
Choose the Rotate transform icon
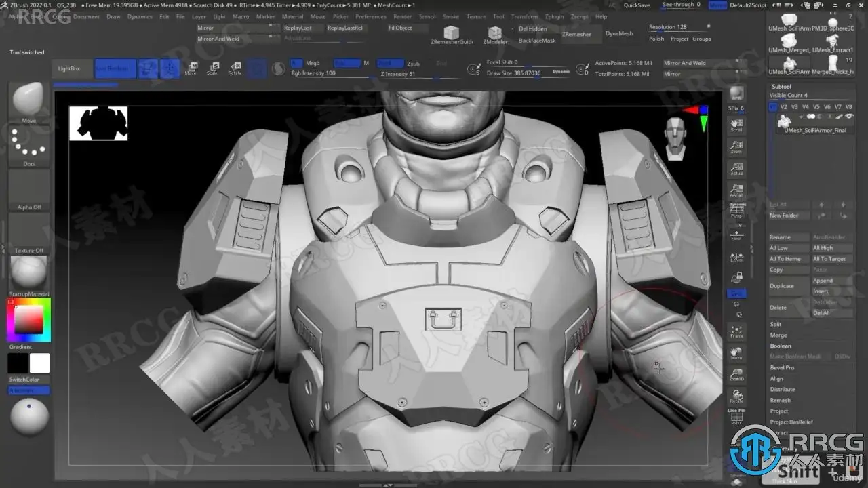pyautogui.click(x=235, y=68)
